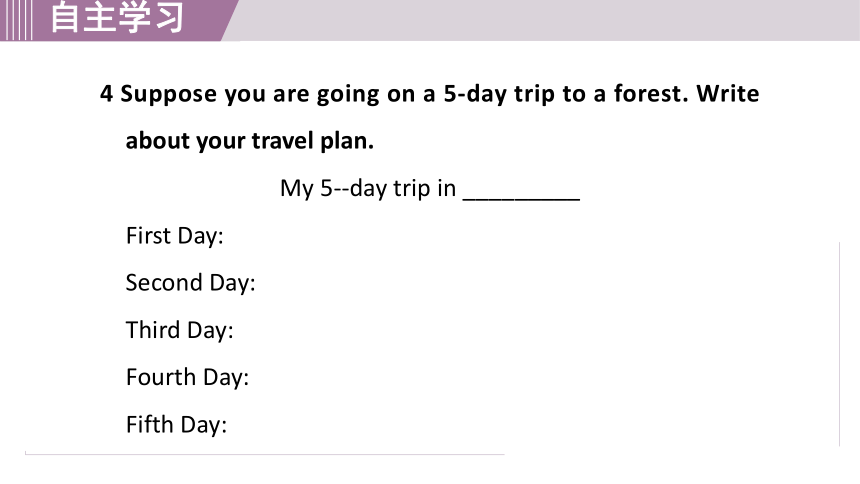Select the 'Fourth Day:' label
Image resolution: width=860 pixels, height=484 pixels.
click(187, 378)
